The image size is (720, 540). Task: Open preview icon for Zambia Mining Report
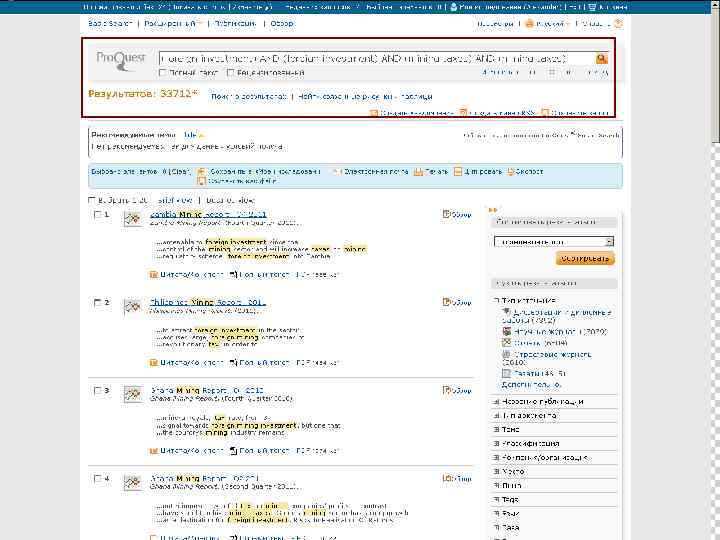point(445,214)
